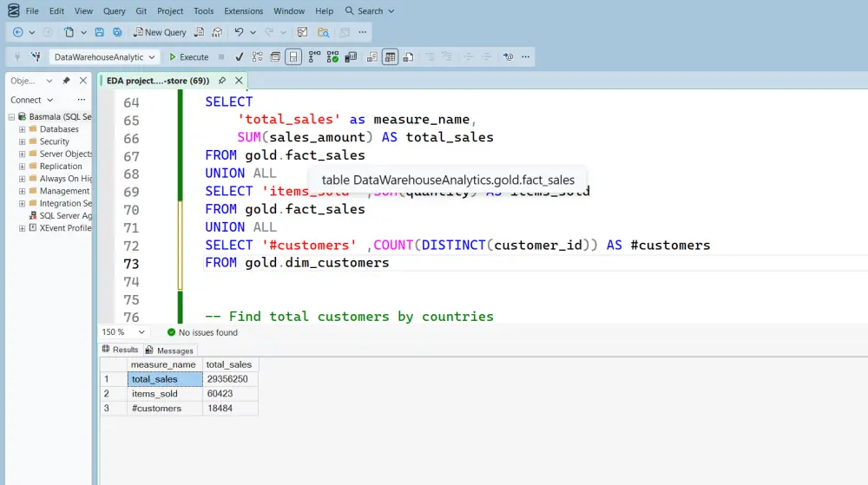Close the Object Explorer panel
This screenshot has height=485, width=868.
(x=83, y=81)
